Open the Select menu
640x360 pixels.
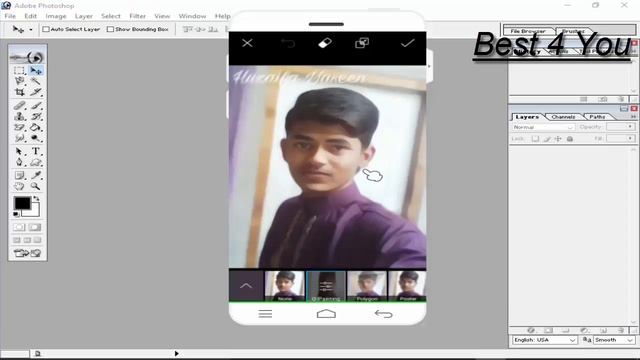pyautogui.click(x=111, y=16)
